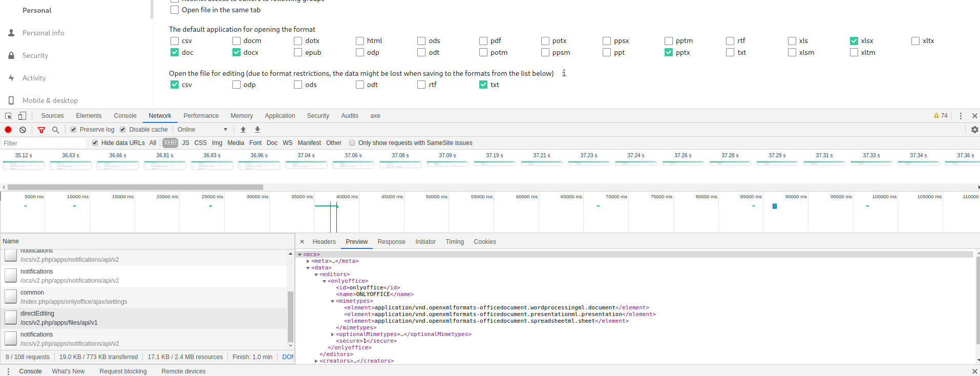Uncheck the docx default format checkbox
The height and width of the screenshot is (376, 980).
[x=237, y=52]
